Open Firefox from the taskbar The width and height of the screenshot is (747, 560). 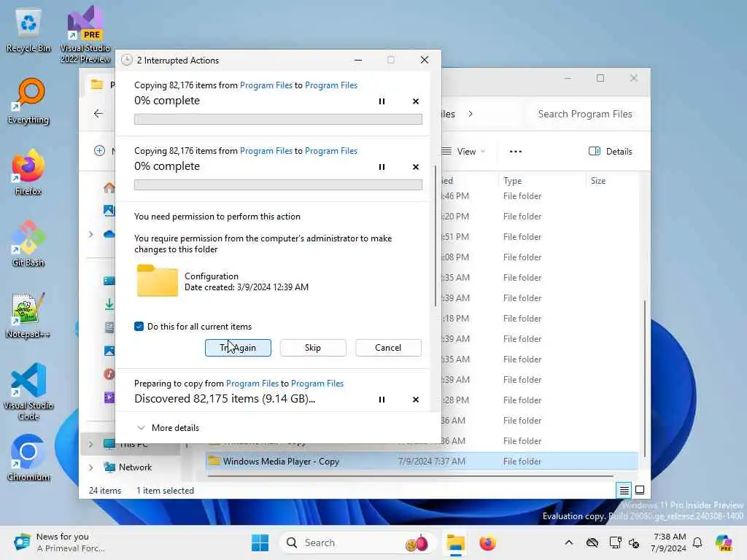488,542
